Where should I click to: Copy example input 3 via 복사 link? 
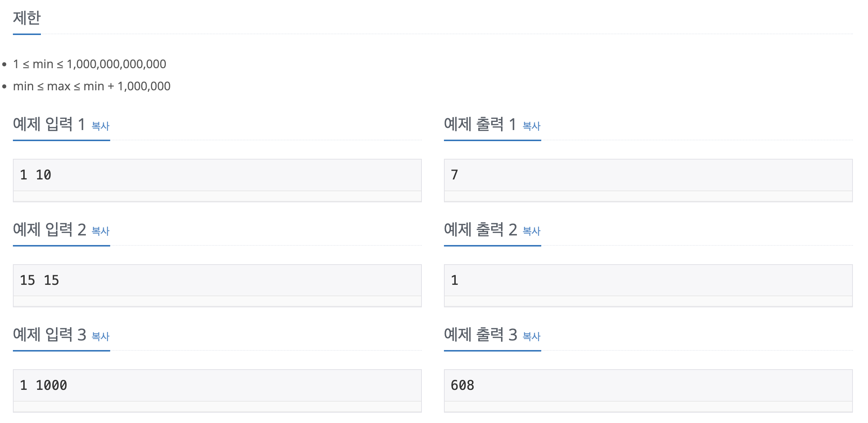(101, 336)
